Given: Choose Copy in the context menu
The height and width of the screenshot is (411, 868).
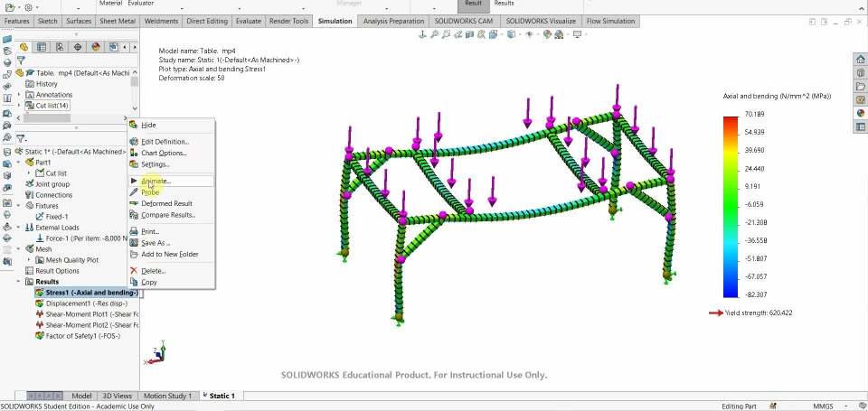Looking at the screenshot, I should 171,282.
